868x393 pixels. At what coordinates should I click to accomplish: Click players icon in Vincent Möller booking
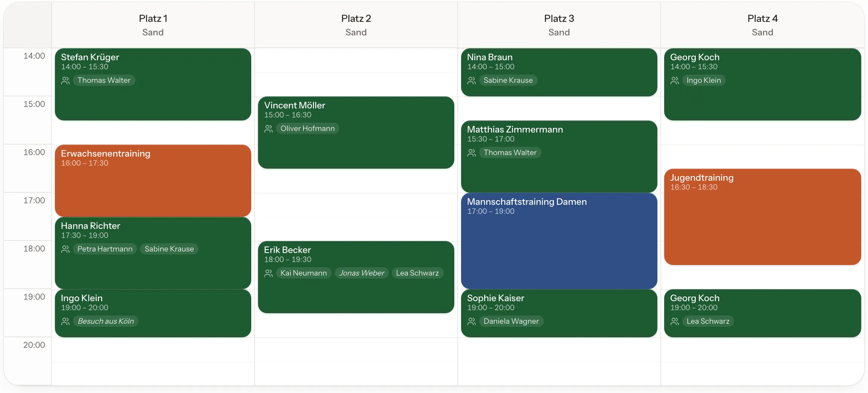click(269, 129)
